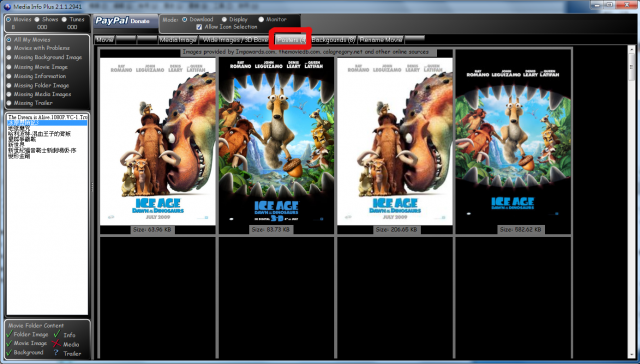Filter by All My Movies
640x364 pixels.
tap(9, 40)
